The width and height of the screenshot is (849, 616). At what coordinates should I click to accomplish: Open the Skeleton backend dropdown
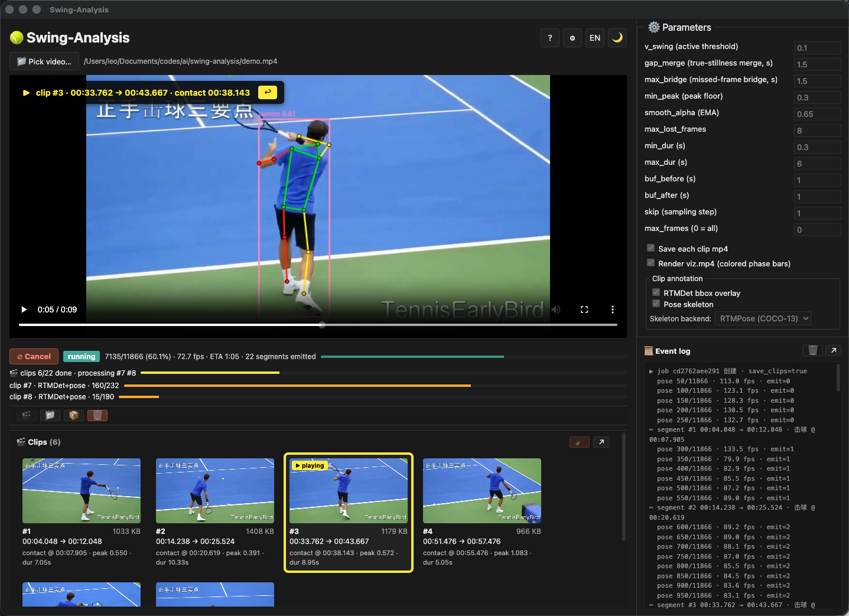[x=763, y=318]
